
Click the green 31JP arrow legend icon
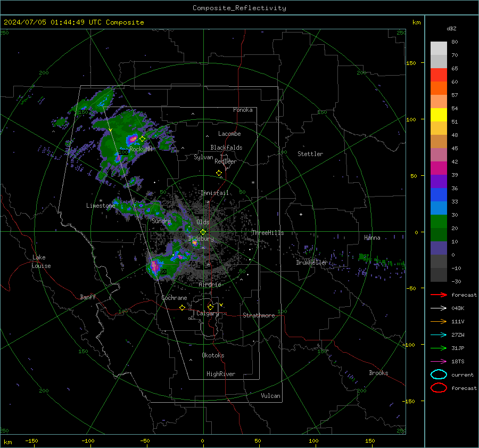(439, 348)
